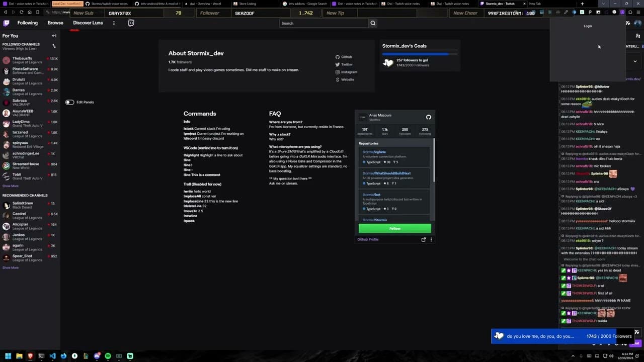Screen dimensions: 644x362
Task: Open Discord from taskbar
Action: click(97, 356)
